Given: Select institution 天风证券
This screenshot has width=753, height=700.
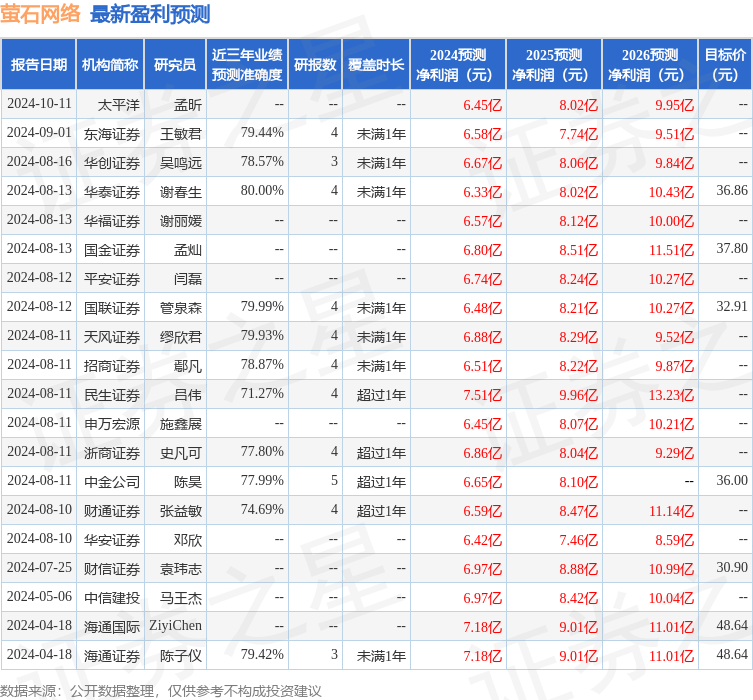Looking at the screenshot, I should coord(111,337).
